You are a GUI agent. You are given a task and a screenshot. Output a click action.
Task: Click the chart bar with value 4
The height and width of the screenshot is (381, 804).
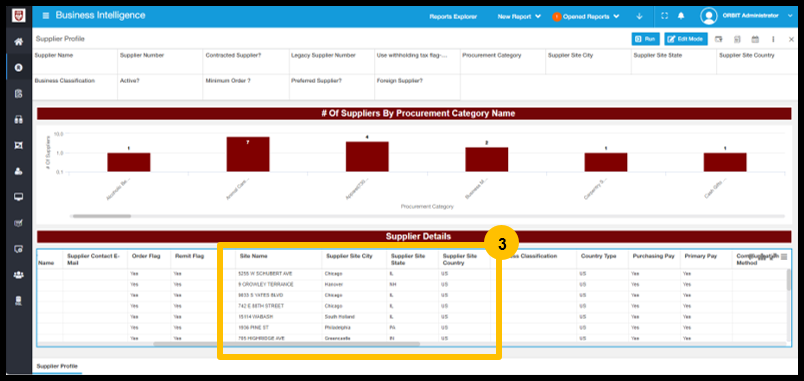pos(367,156)
